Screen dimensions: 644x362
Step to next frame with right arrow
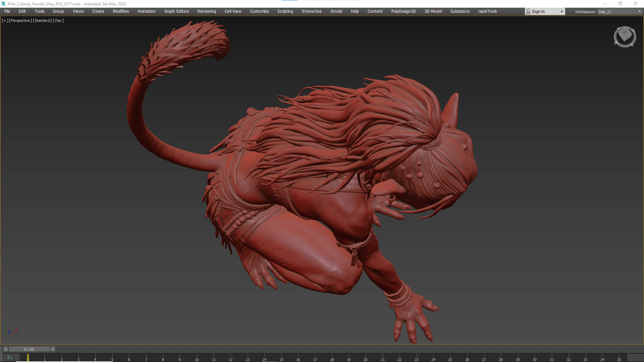point(53,349)
